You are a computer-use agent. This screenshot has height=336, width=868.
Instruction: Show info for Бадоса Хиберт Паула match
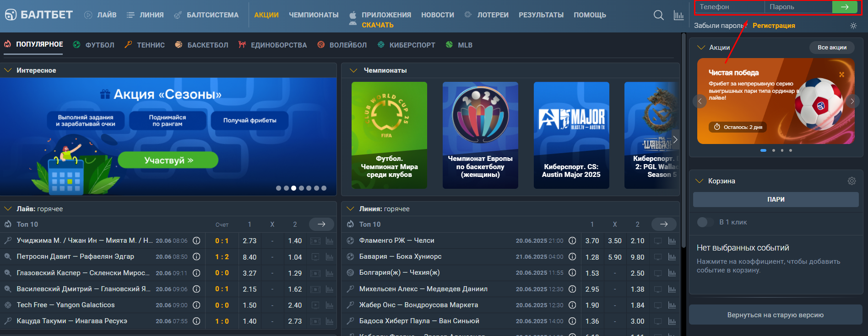[572, 321]
